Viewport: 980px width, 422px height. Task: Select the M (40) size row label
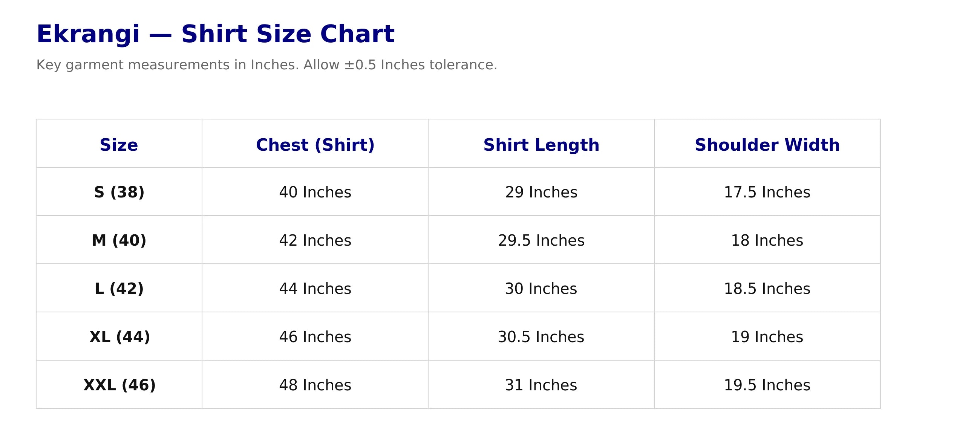[119, 240]
